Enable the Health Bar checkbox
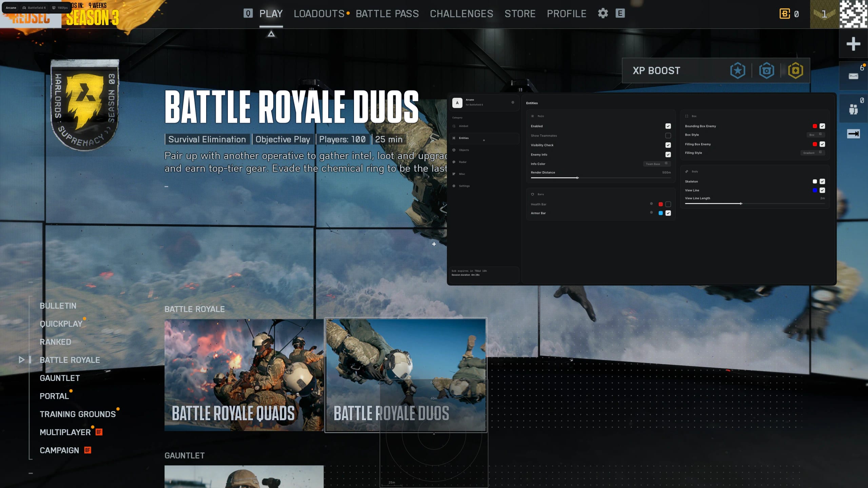 [x=668, y=204]
